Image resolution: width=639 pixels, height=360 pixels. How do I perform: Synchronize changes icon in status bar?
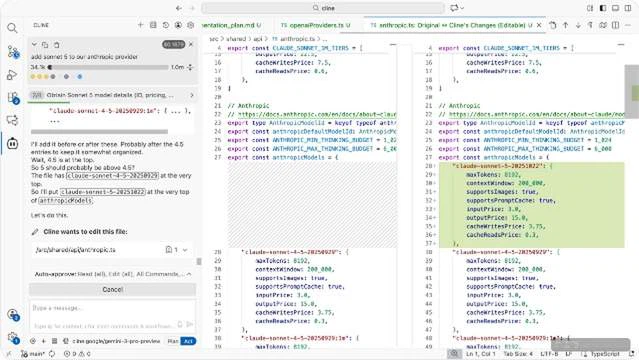[x=52, y=354]
